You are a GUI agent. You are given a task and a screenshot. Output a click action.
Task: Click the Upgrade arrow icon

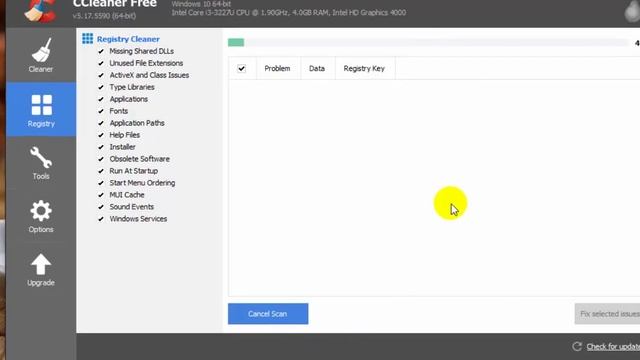click(x=41, y=264)
